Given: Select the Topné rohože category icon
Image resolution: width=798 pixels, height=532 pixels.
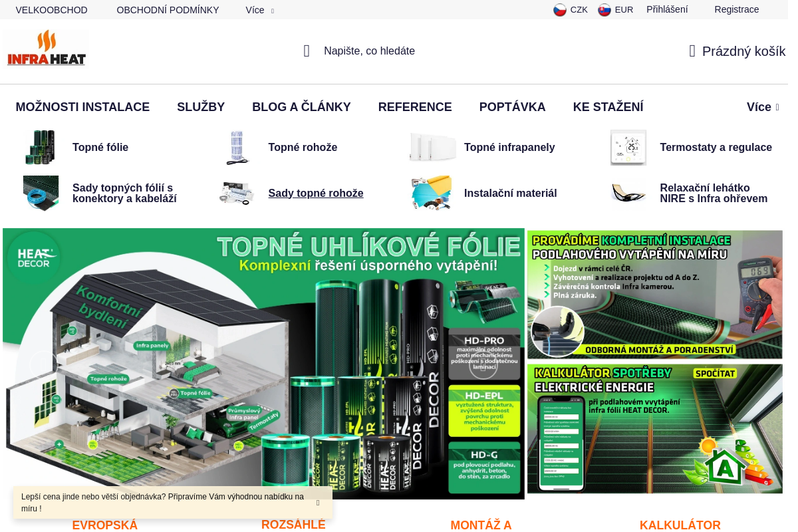Looking at the screenshot, I should pyautogui.click(x=236, y=147).
